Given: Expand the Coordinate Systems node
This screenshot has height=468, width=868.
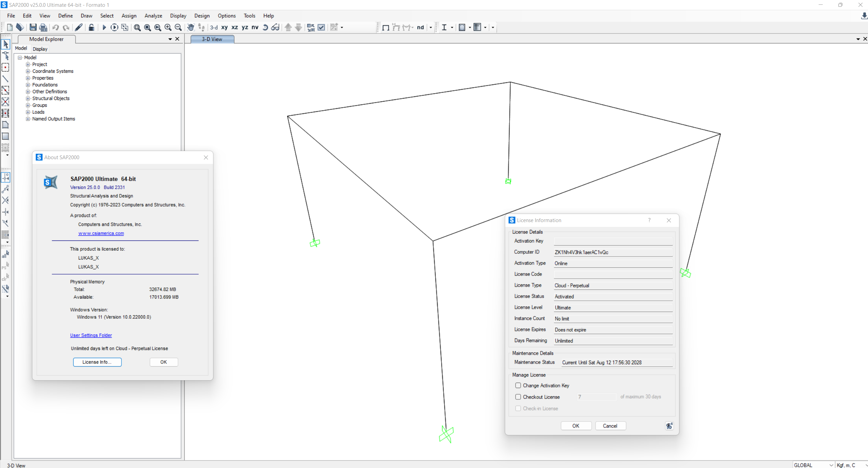Looking at the screenshot, I should [x=28, y=71].
